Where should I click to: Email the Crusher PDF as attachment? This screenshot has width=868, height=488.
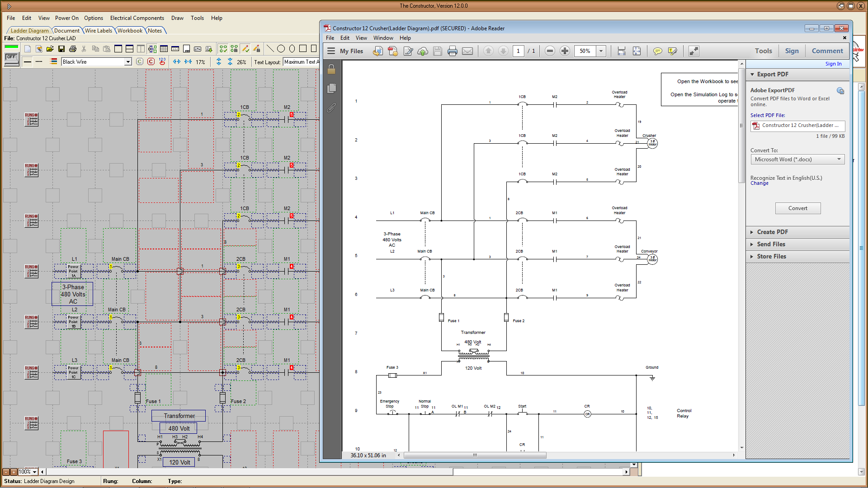point(468,51)
